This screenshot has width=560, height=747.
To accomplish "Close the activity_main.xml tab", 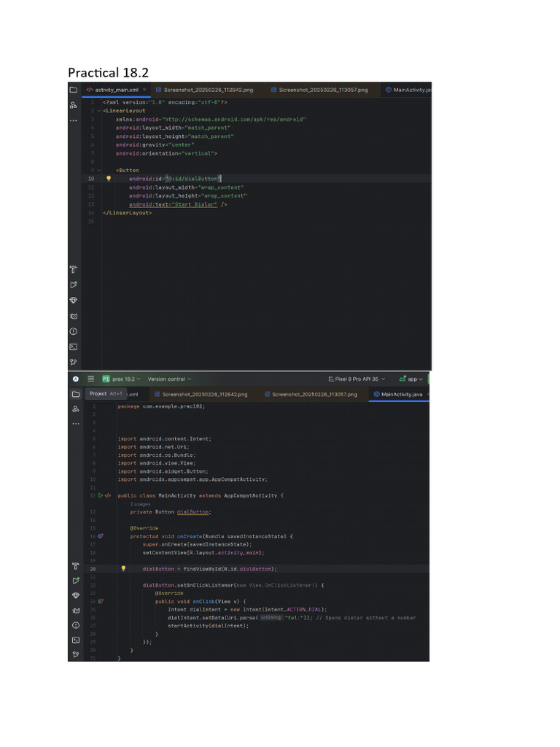I will click(144, 90).
